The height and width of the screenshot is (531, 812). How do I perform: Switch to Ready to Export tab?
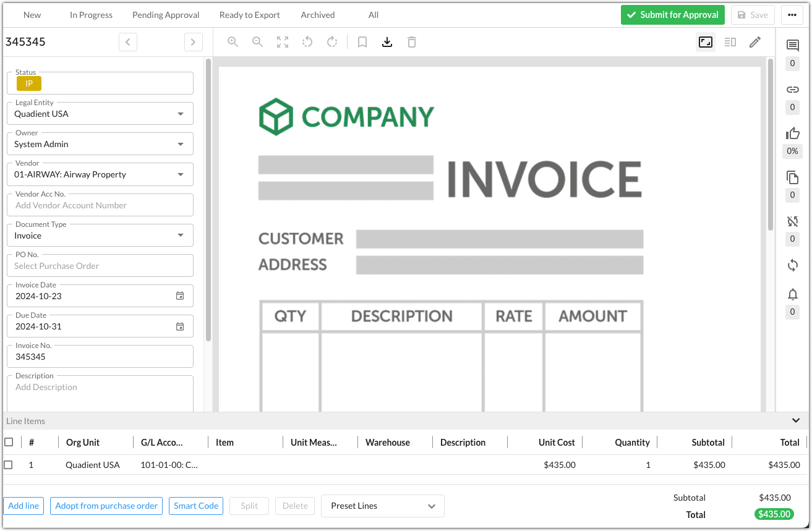coord(250,15)
